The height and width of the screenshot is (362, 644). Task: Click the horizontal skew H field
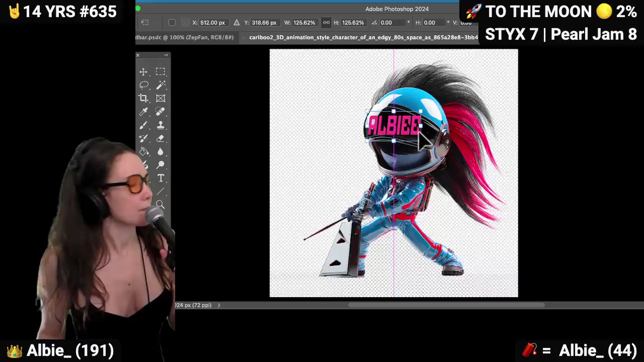[x=434, y=22]
